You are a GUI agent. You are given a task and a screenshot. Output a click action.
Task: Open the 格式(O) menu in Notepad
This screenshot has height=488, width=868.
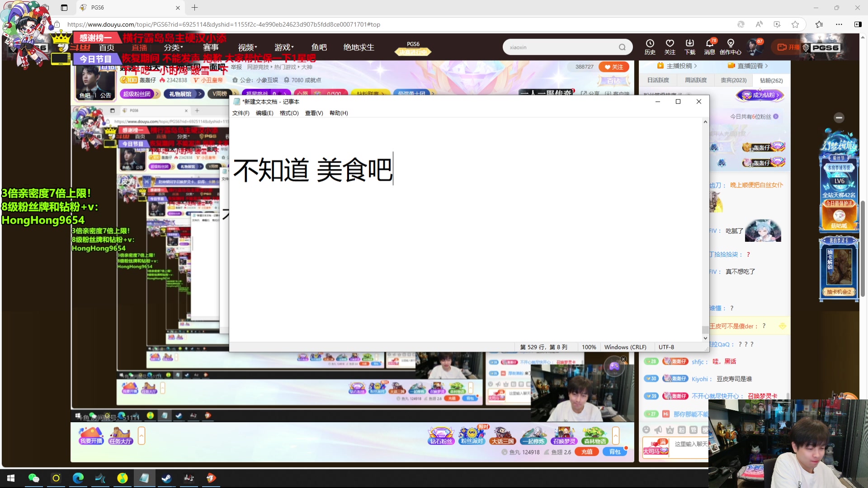289,113
